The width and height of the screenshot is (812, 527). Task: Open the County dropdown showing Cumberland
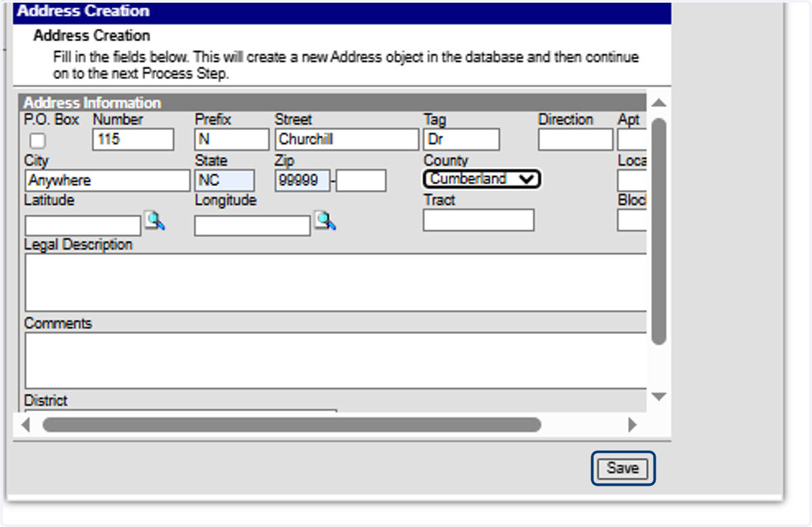(482, 179)
